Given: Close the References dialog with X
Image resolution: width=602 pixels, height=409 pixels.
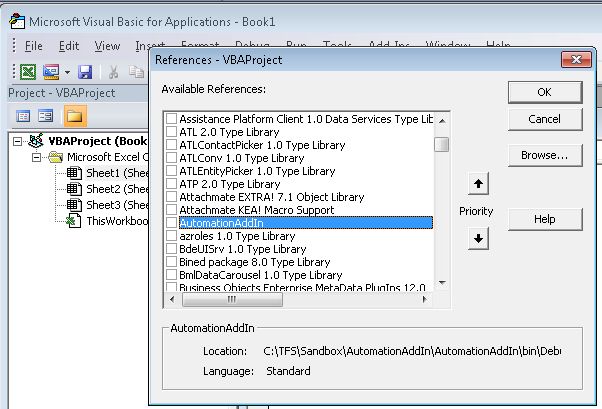Looking at the screenshot, I should click(x=576, y=60).
